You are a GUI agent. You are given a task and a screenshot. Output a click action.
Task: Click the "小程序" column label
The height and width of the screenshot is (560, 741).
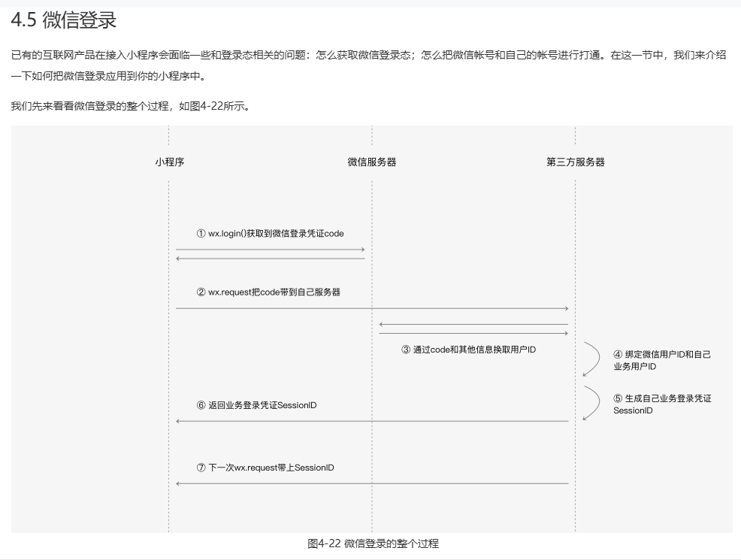[169, 162]
